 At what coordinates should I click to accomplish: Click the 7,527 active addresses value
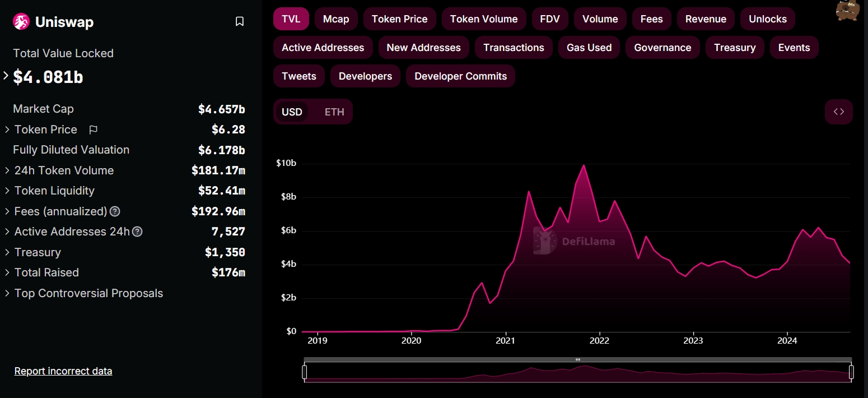(x=228, y=232)
